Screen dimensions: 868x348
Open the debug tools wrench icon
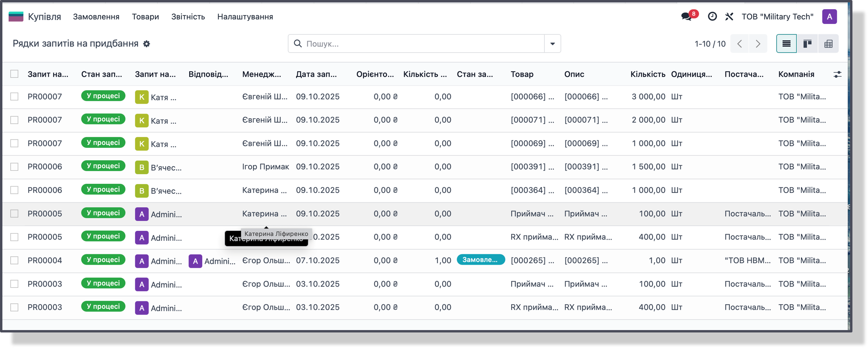click(x=729, y=16)
